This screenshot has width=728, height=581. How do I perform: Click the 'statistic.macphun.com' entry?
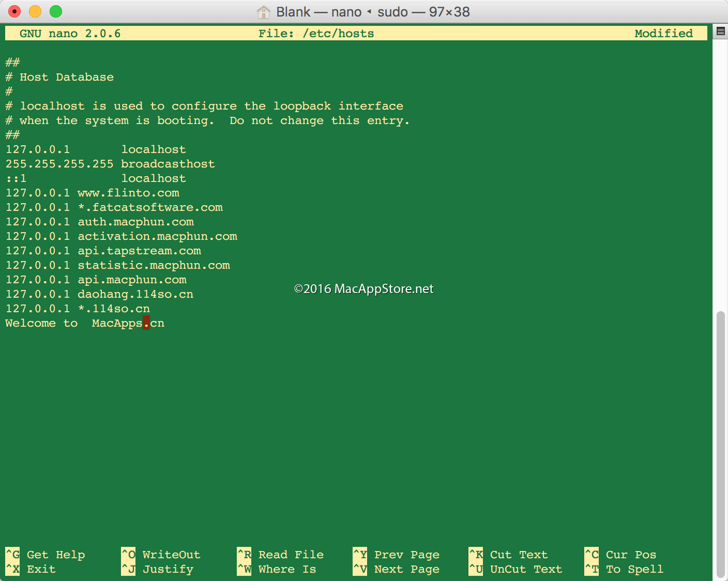[118, 265]
